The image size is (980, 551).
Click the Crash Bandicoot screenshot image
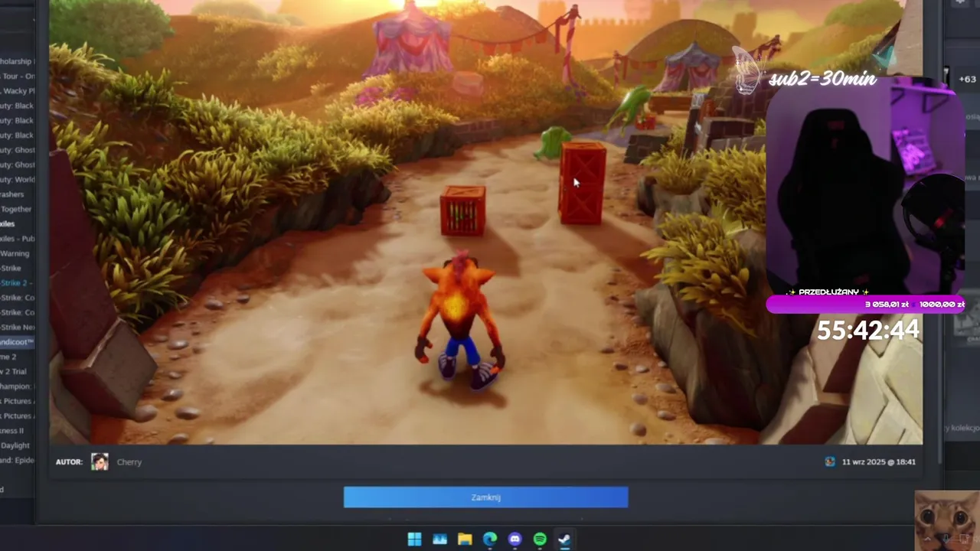[x=485, y=222]
